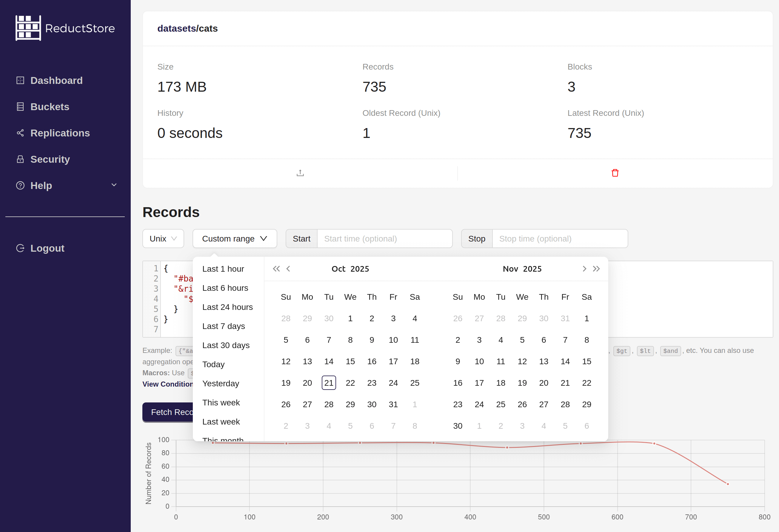
Task: Expand the Help menu in sidebar
Action: tap(114, 185)
